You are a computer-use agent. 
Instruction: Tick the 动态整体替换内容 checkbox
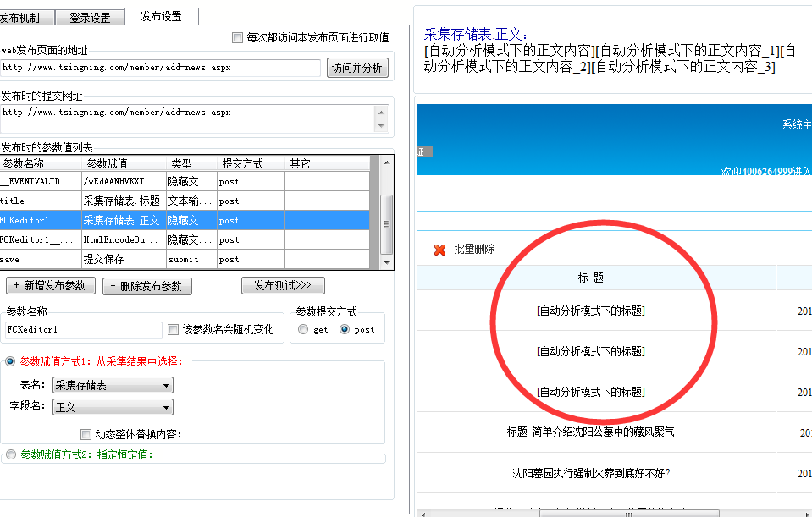tap(86, 434)
